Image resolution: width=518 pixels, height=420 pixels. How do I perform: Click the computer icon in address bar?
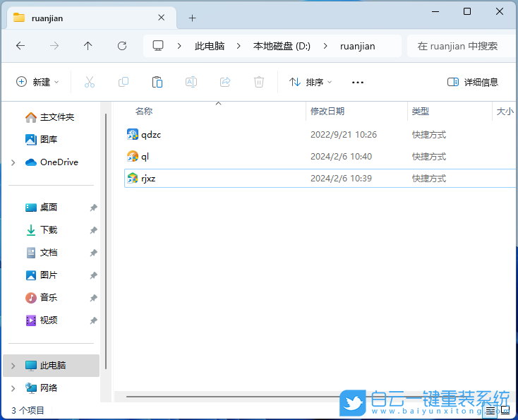point(158,46)
